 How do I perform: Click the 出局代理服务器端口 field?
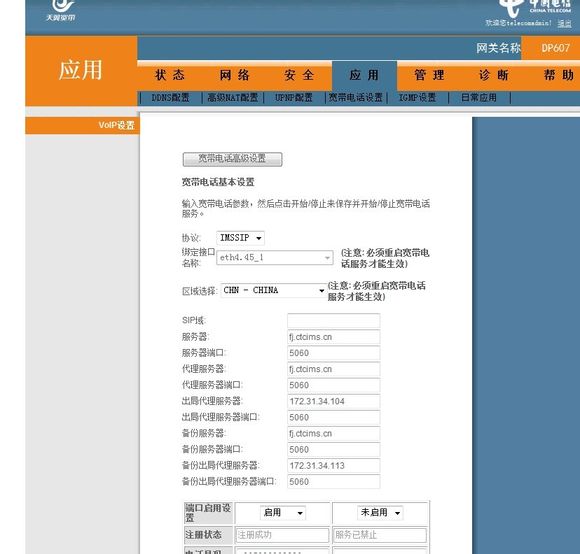(334, 417)
